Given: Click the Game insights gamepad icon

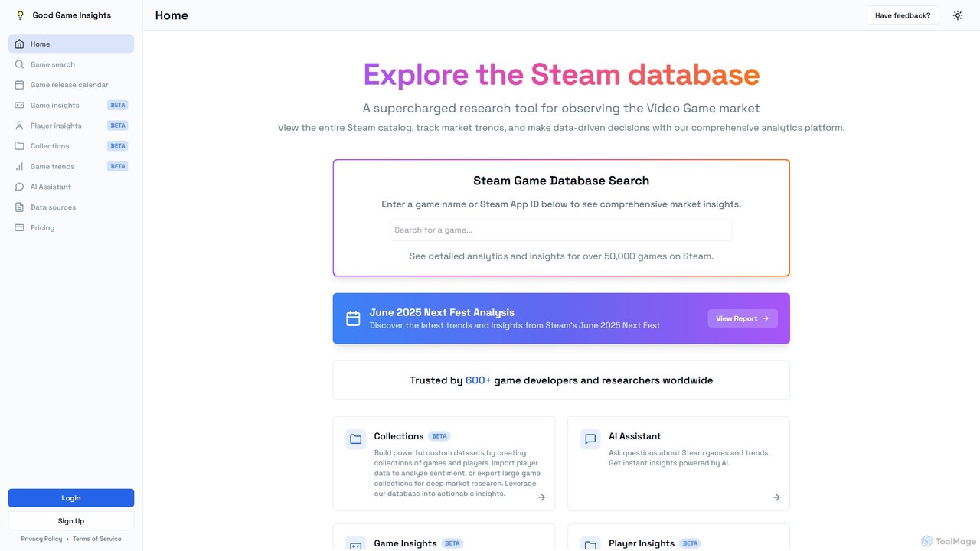Looking at the screenshot, I should (x=20, y=106).
